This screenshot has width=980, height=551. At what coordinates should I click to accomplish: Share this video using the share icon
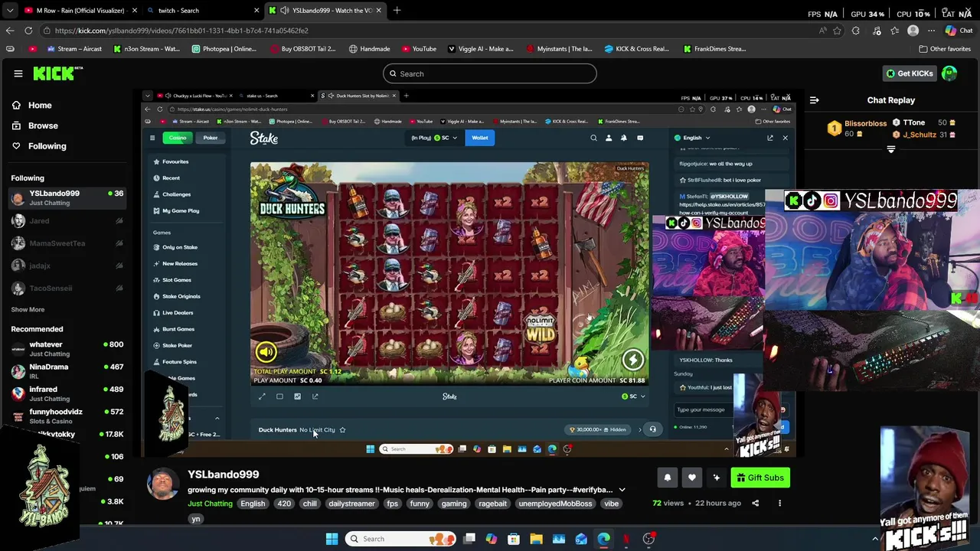point(755,503)
